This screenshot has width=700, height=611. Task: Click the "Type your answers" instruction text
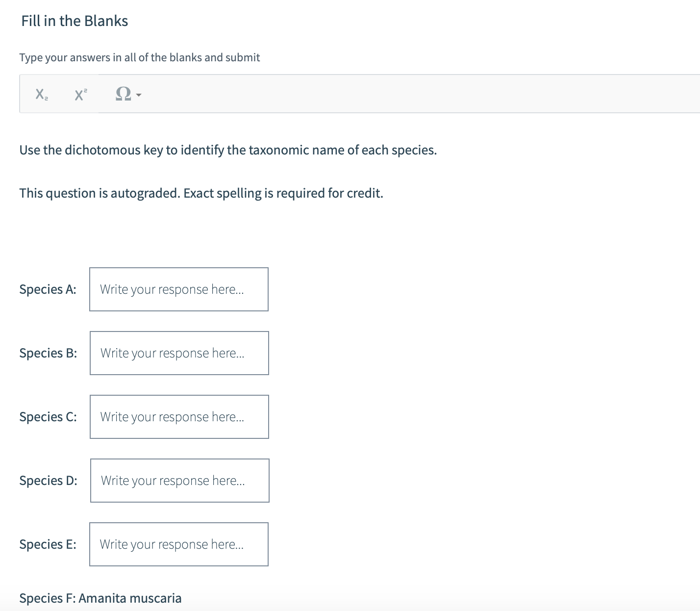tap(140, 57)
